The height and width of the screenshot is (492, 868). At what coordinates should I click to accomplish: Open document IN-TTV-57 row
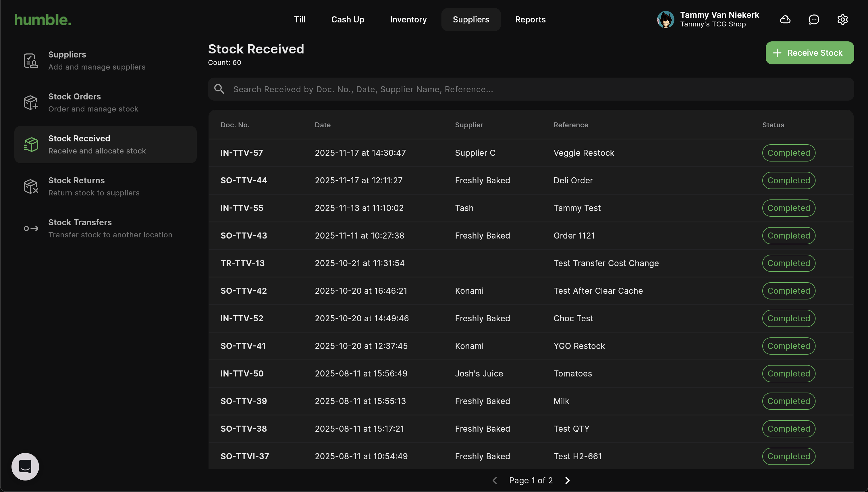pyautogui.click(x=242, y=153)
